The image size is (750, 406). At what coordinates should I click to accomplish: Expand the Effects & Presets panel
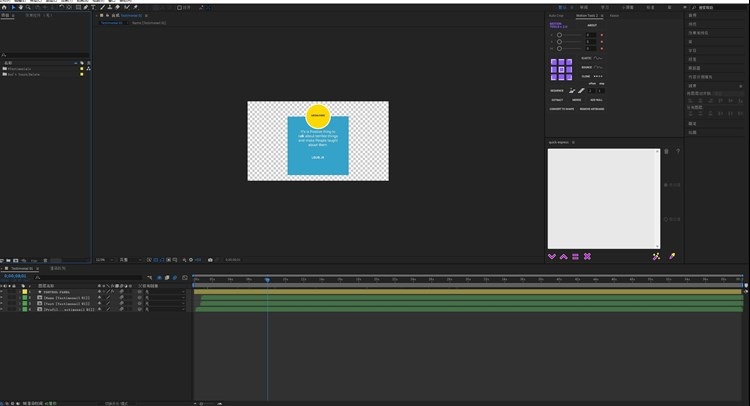[698, 33]
